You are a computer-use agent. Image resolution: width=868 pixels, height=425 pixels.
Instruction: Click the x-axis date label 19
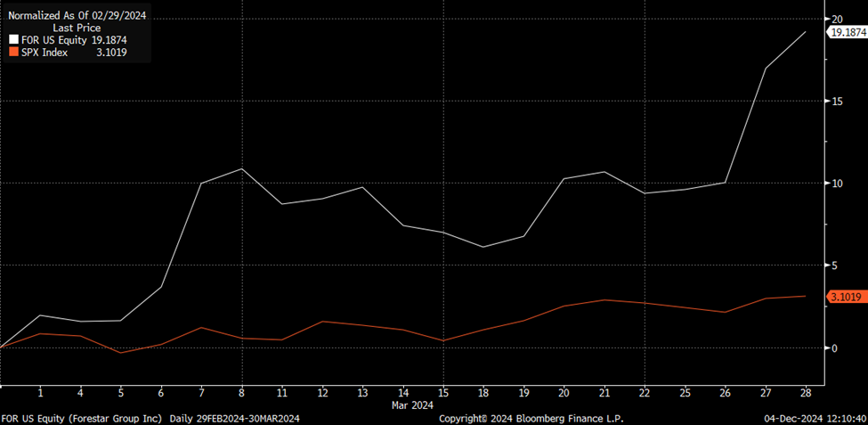point(523,392)
